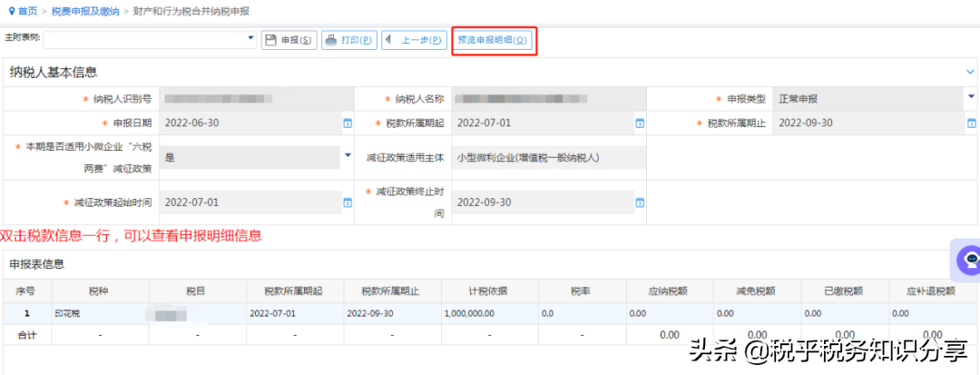980x375 pixels.
Task: Open calendar for 减征政策终止时间
Action: click(640, 203)
